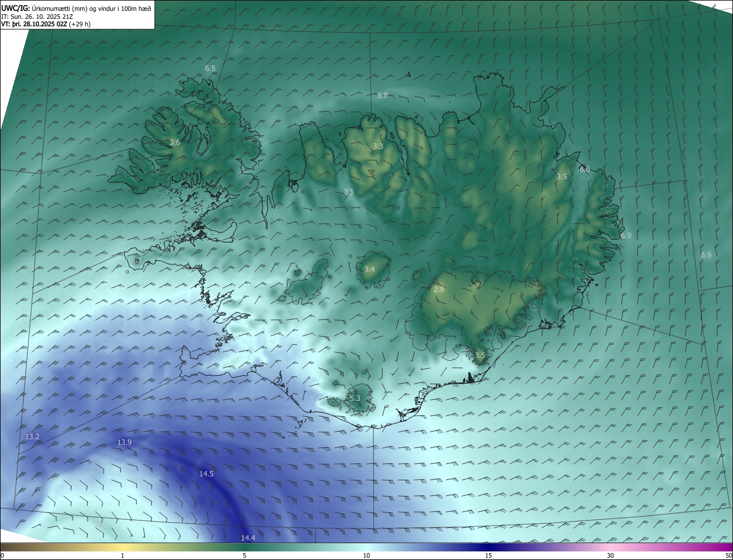Image resolution: width=733 pixels, height=560 pixels.
Task: Click the VT valid time line
Action: 46,24
